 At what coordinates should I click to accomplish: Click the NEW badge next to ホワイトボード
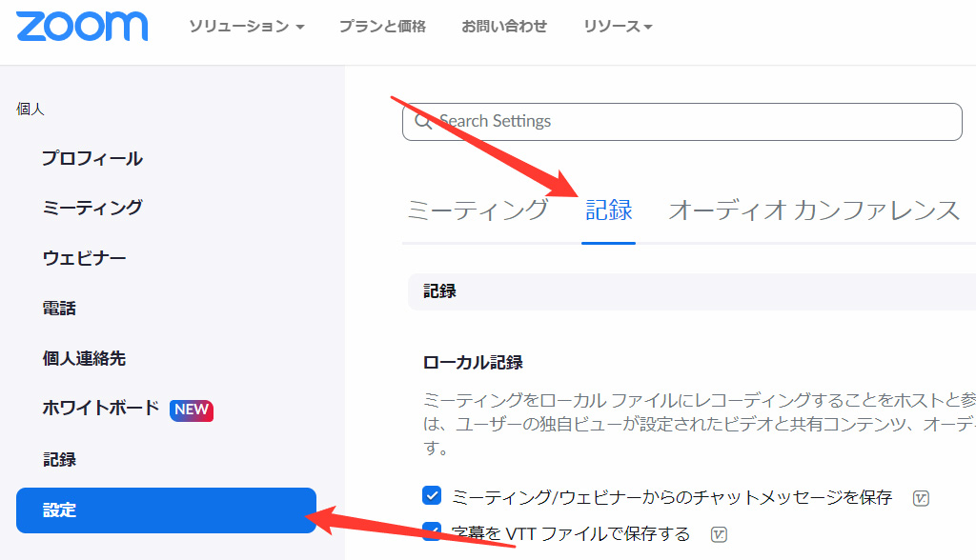tap(191, 410)
